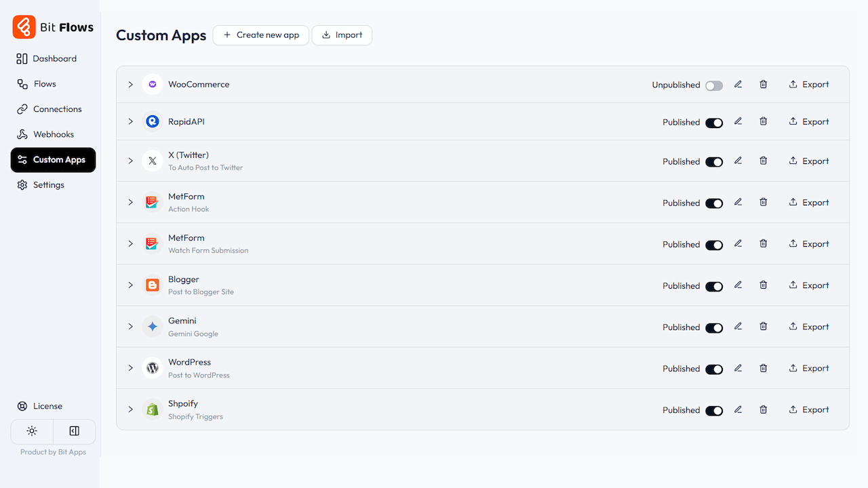The width and height of the screenshot is (868, 488).
Task: Expand the Gemini Google entry
Action: point(130,326)
